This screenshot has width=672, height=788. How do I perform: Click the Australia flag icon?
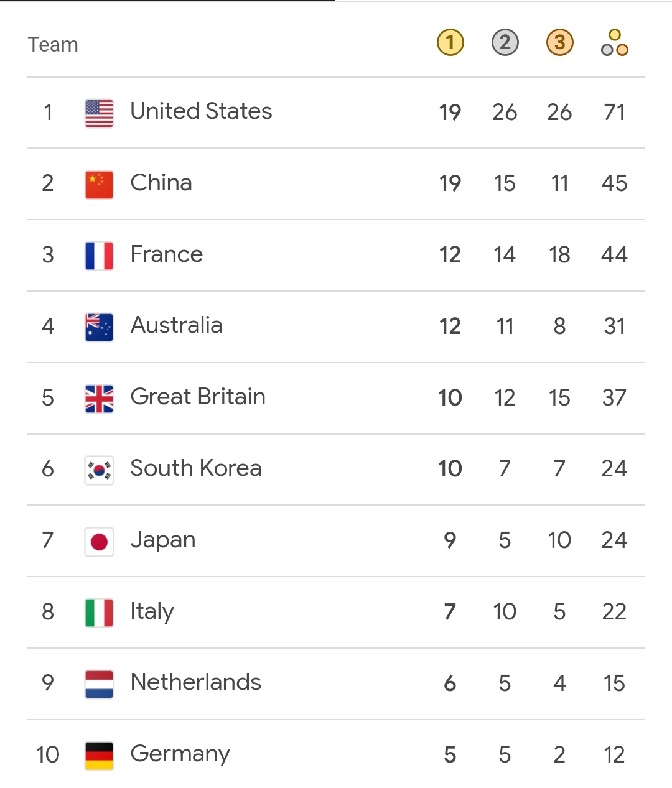99,327
